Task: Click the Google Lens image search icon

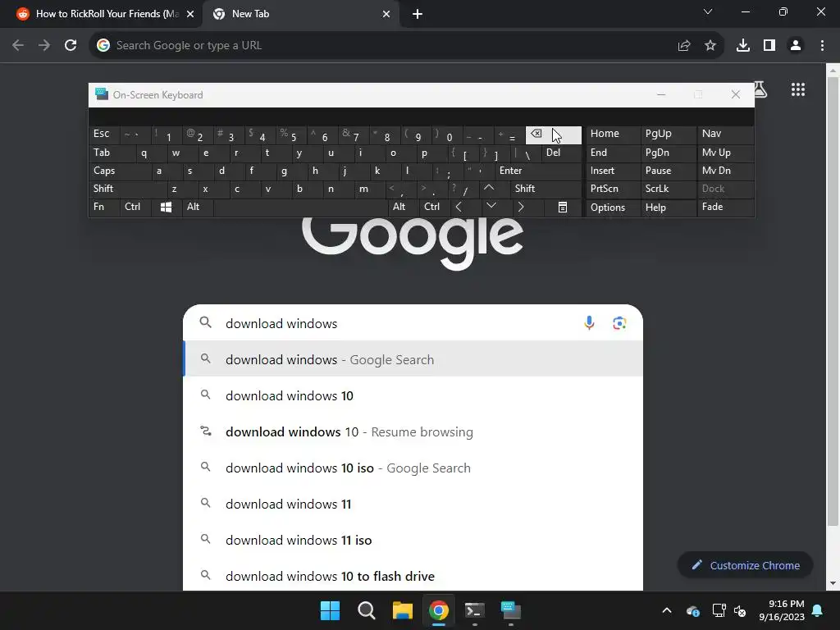Action: (620, 323)
